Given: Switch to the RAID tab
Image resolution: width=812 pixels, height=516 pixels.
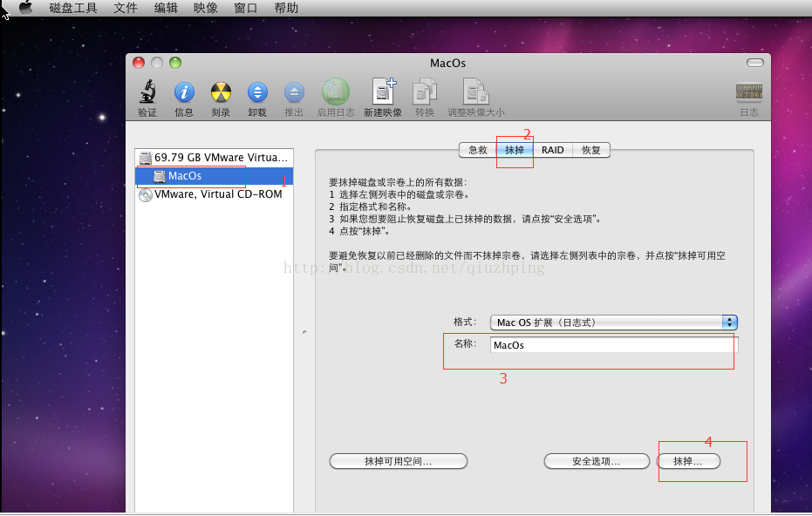Looking at the screenshot, I should click(x=553, y=150).
